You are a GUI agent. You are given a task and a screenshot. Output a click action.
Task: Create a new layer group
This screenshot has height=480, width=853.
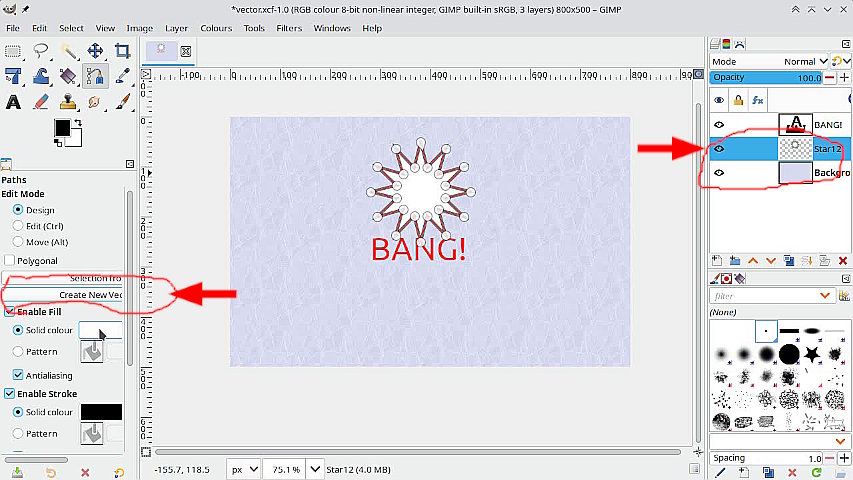[735, 261]
